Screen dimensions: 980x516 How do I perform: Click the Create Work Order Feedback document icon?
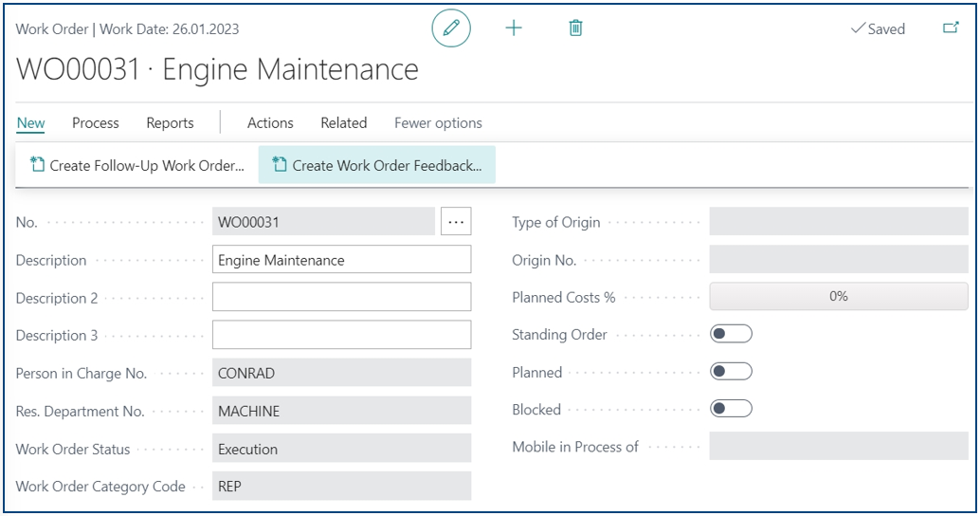coord(280,164)
